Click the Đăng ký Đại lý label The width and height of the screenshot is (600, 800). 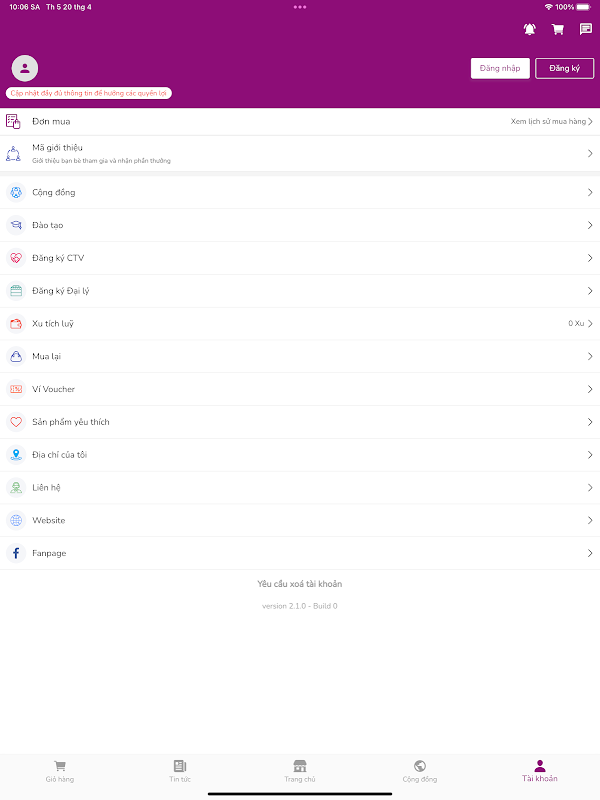click(x=61, y=291)
